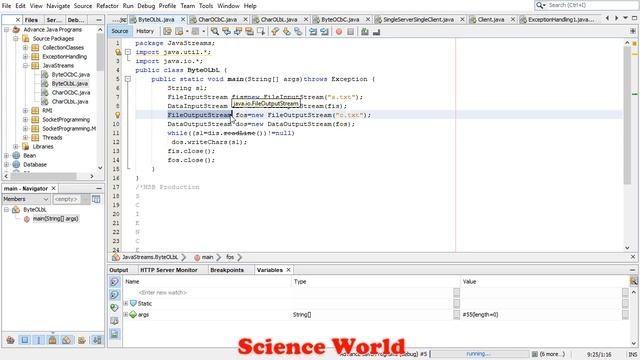Image resolution: width=640 pixels, height=360 pixels.
Task: Select main(String[] args) in Navigator
Action: [x=56, y=218]
